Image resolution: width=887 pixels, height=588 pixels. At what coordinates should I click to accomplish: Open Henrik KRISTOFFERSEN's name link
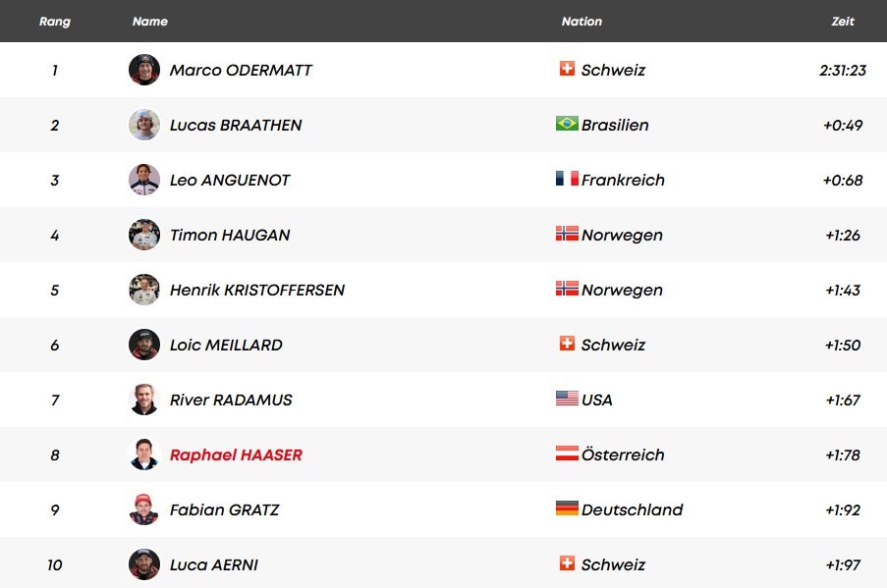point(257,290)
